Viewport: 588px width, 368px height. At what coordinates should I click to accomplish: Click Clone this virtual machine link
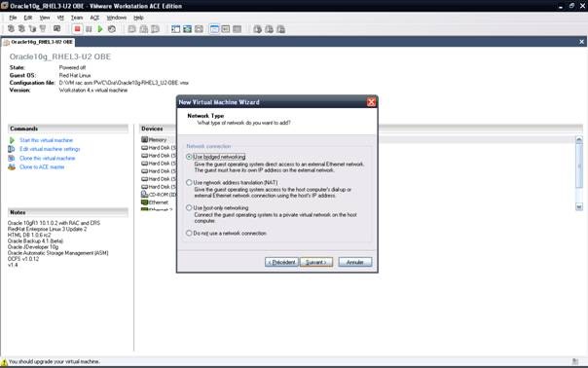pos(48,158)
